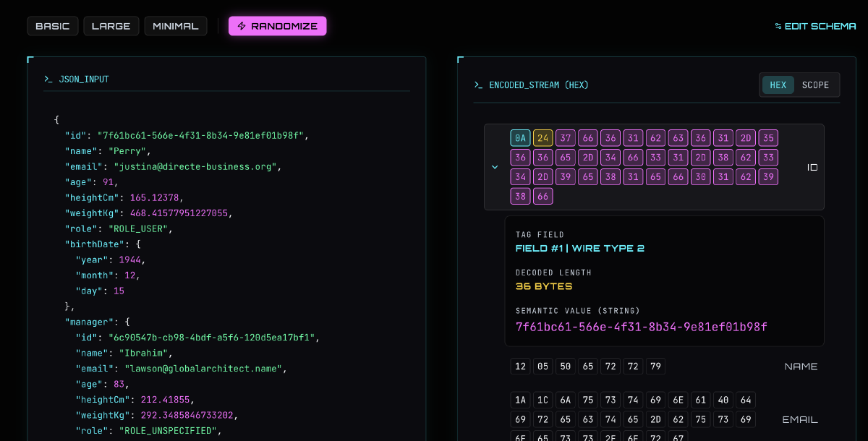Click the "day": 15 line

(x=100, y=291)
